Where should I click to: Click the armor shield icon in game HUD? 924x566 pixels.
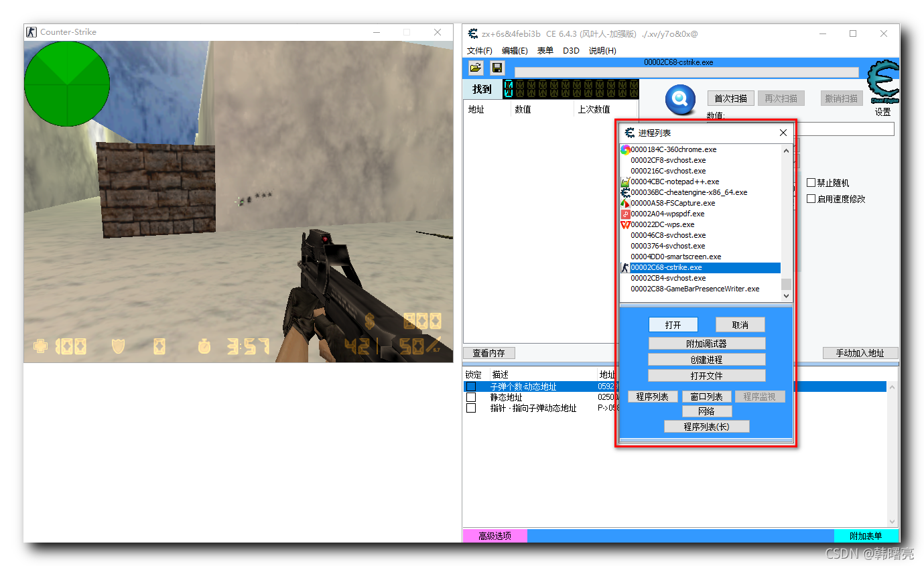click(119, 346)
